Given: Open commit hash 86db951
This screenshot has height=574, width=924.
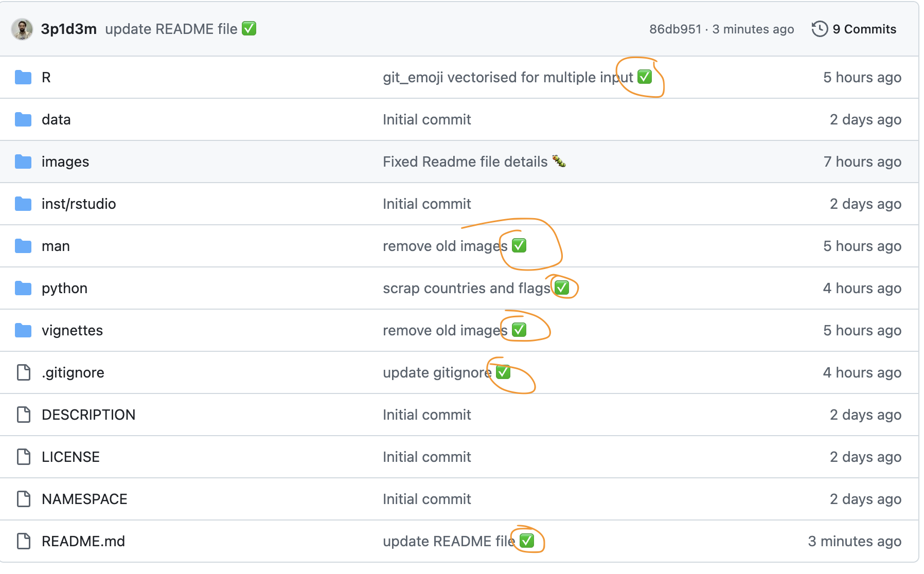Looking at the screenshot, I should (675, 29).
